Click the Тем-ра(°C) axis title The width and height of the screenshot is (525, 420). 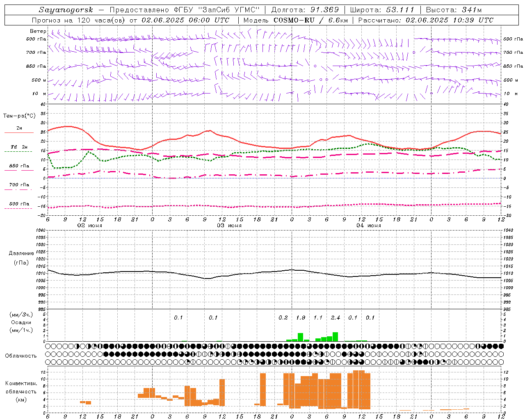pyautogui.click(x=19, y=116)
